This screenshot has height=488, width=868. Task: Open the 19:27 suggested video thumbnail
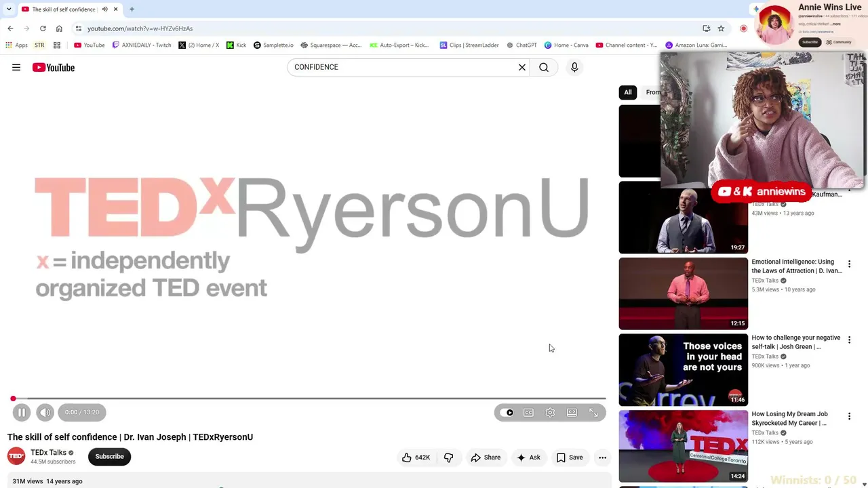point(683,217)
